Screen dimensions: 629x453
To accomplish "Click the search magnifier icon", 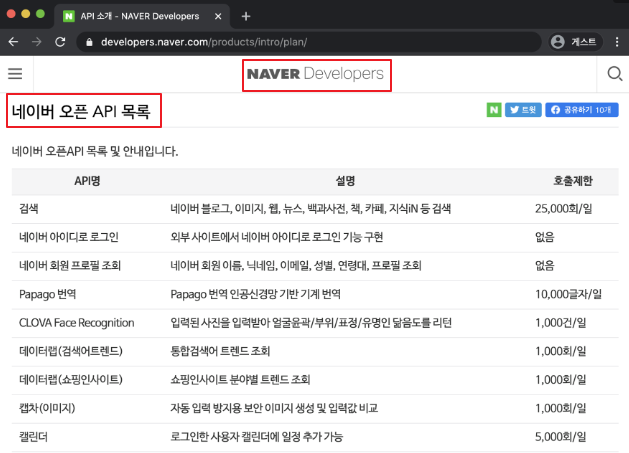I will click(614, 74).
